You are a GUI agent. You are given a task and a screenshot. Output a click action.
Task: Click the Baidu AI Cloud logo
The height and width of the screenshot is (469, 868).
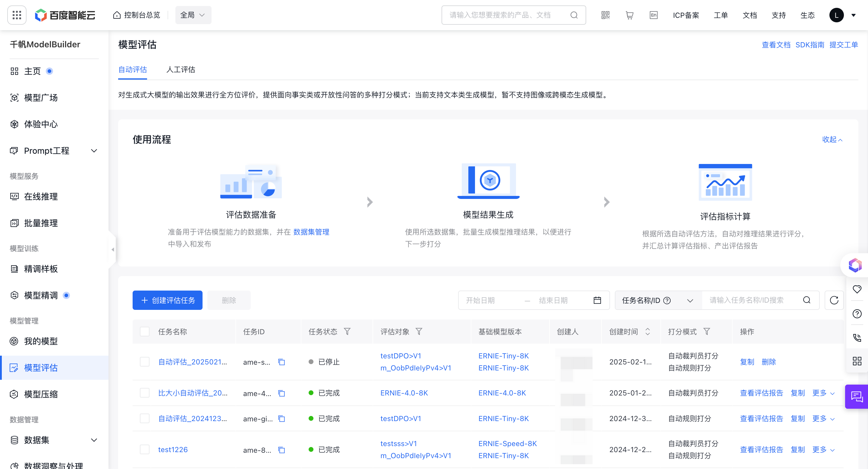point(65,15)
